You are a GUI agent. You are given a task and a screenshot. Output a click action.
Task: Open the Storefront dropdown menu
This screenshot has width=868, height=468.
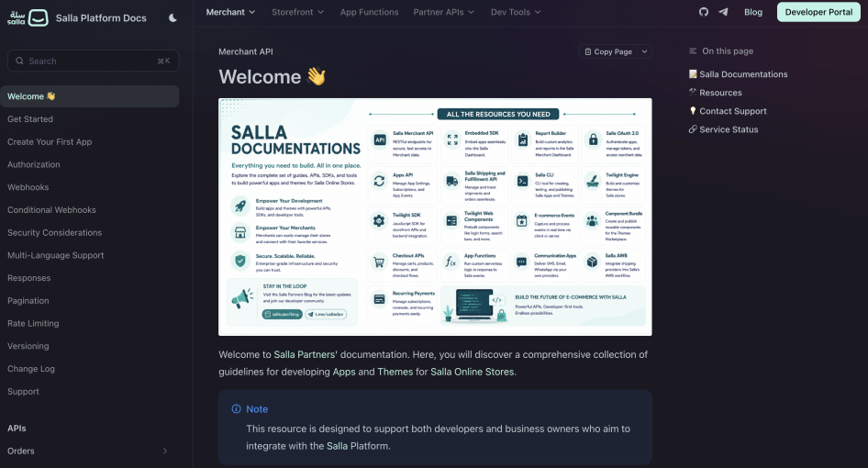(x=297, y=12)
